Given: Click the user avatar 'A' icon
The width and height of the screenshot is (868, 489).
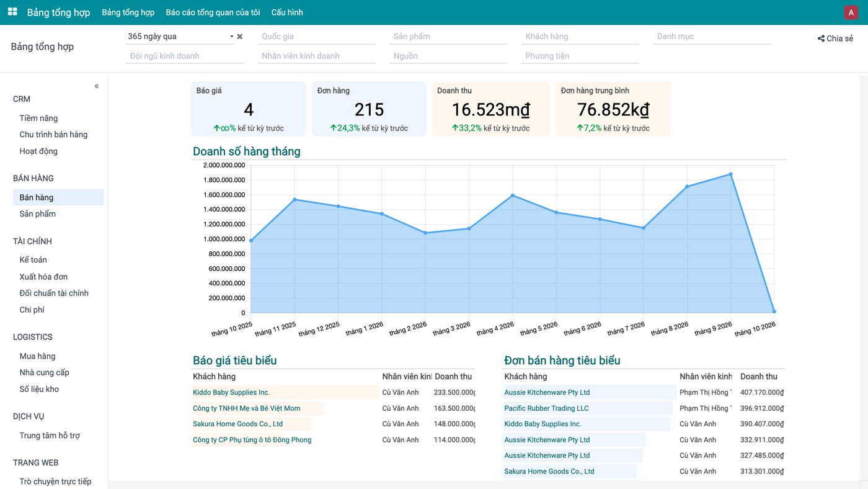Looking at the screenshot, I should tap(851, 12).
